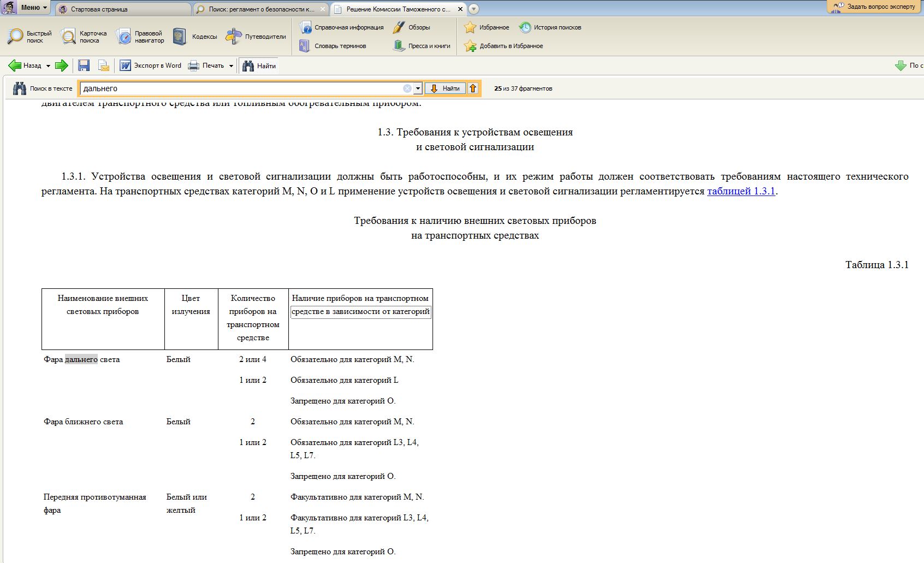Open the Кодексы codes section

195,37
